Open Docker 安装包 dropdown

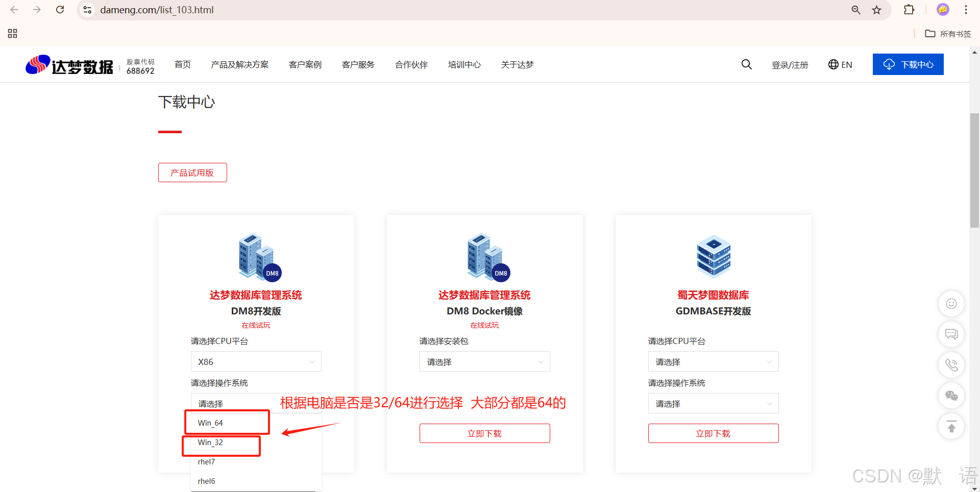click(x=485, y=361)
